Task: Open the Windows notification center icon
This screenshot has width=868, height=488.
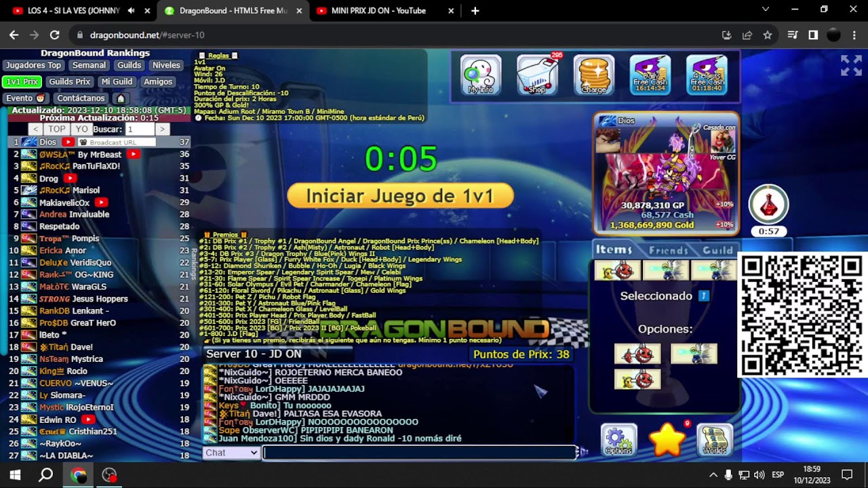Action: click(847, 475)
